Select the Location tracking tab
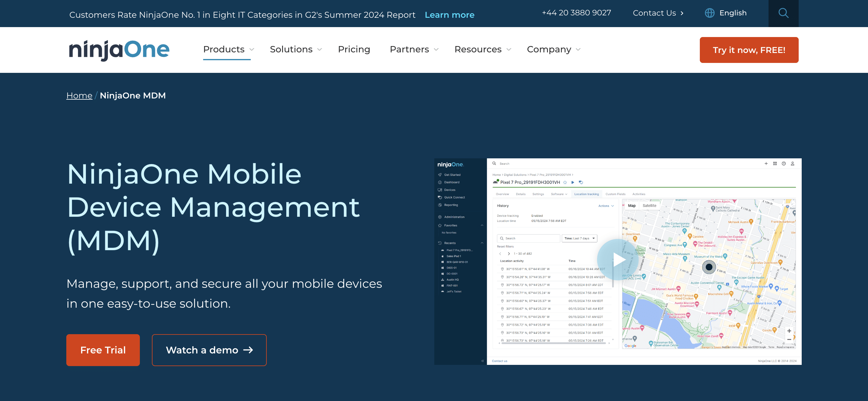The width and height of the screenshot is (868, 401). point(587,194)
